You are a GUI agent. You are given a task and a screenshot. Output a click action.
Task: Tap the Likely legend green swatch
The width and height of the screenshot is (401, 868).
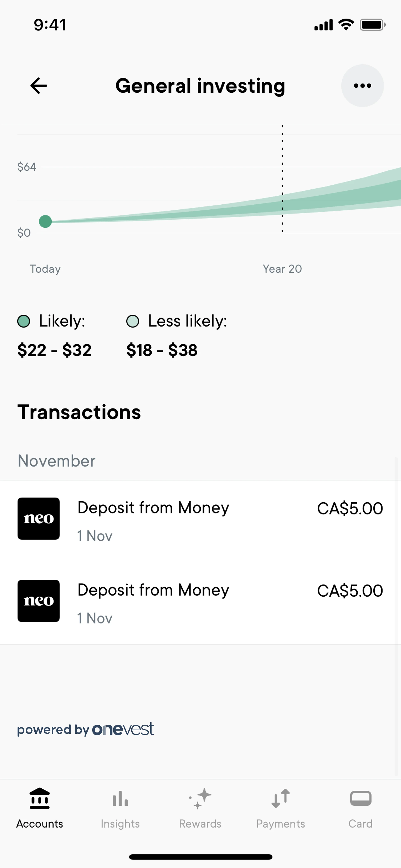24,321
